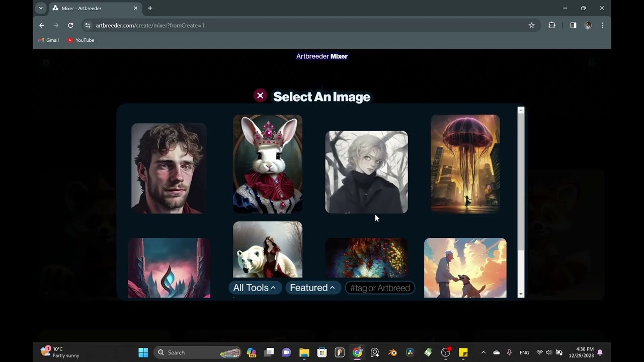This screenshot has height=362, width=644.
Task: Open the volume speaker tray icon
Action: [549, 352]
